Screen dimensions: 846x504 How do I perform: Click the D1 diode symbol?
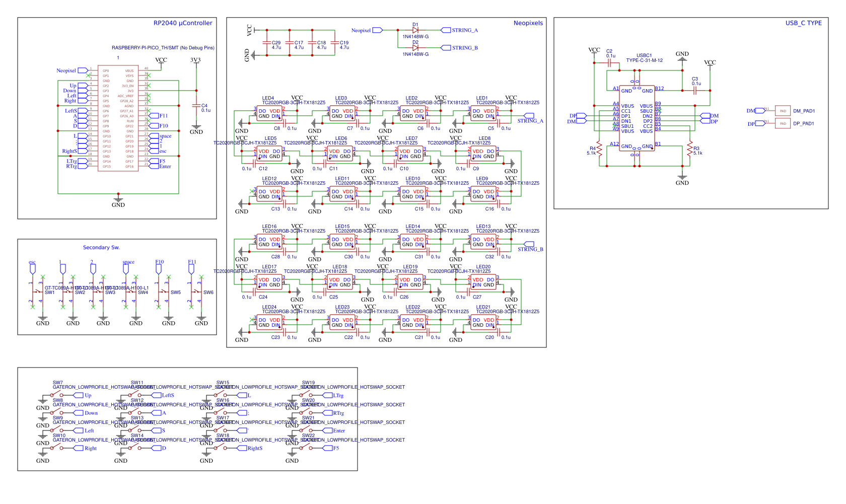click(415, 30)
